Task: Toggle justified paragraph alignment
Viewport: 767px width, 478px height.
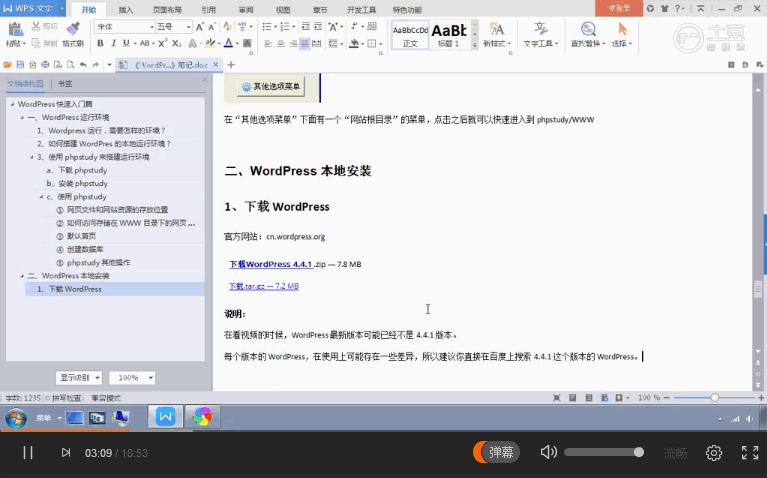Action: coord(305,44)
